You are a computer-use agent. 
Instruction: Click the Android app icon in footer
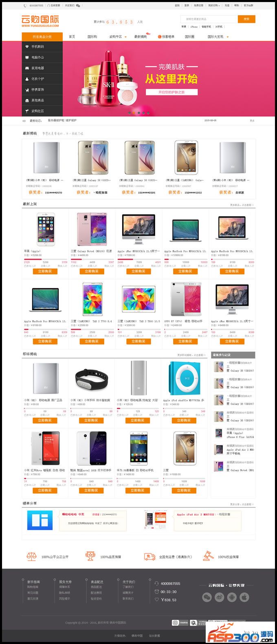pyautogui.click(x=232, y=598)
